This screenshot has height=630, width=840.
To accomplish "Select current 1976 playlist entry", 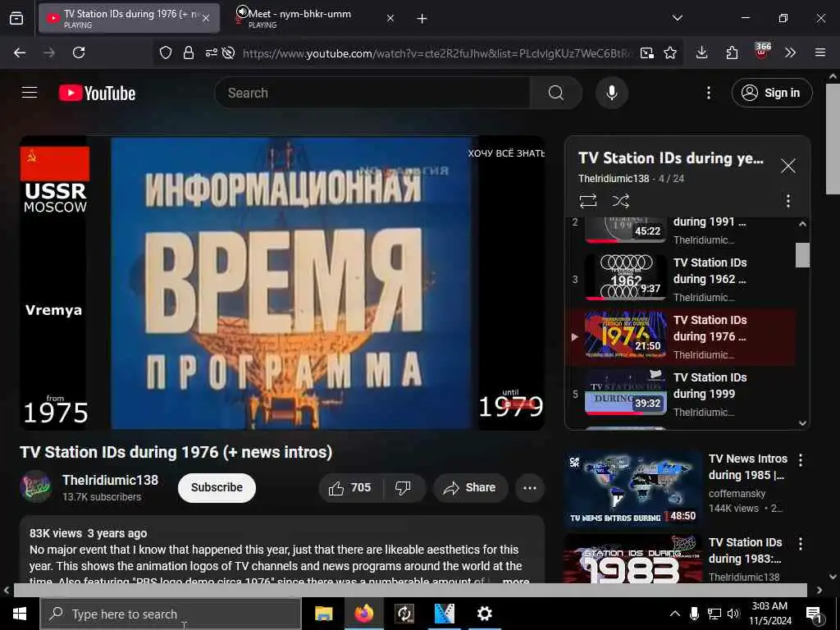I will [x=680, y=336].
